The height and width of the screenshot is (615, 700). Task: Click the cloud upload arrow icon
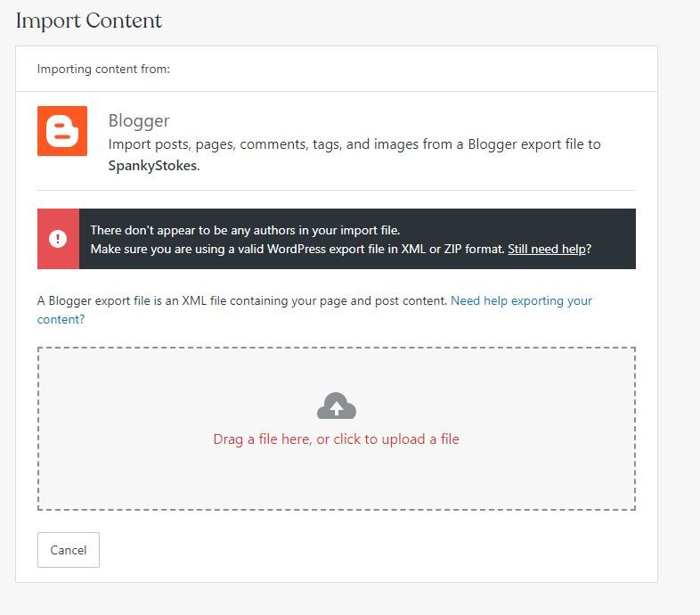(336, 406)
